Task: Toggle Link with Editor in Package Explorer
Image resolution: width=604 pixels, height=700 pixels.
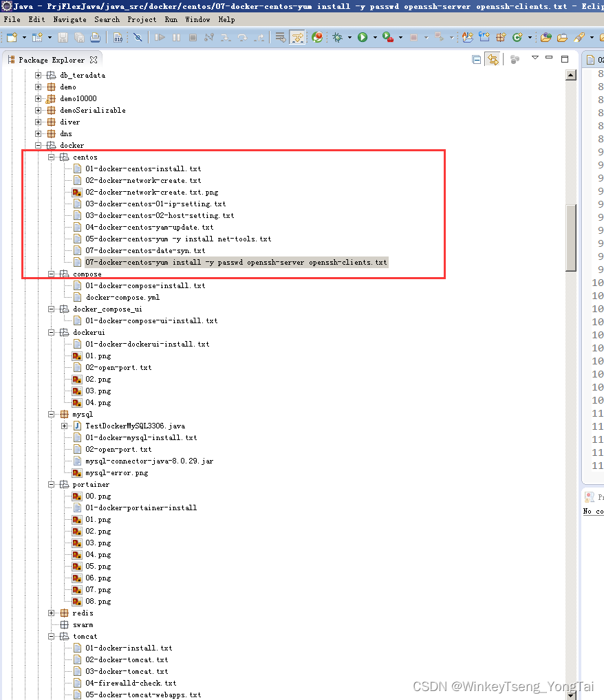Action: tap(493, 59)
